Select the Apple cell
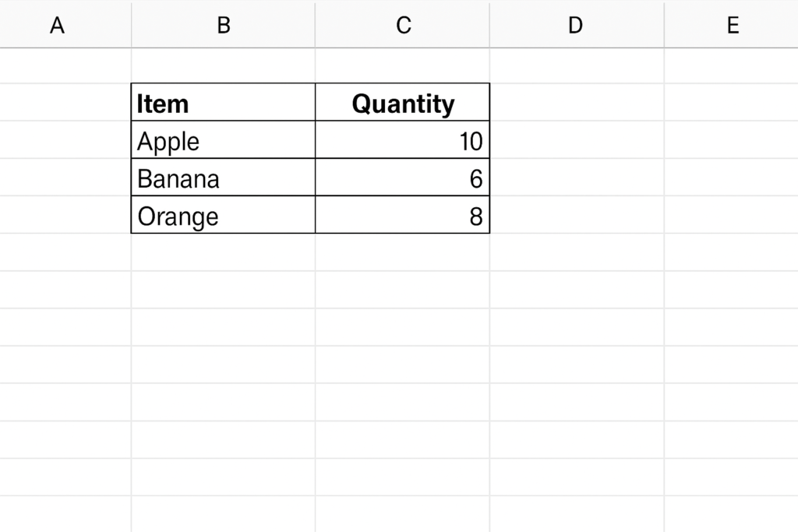 (x=223, y=140)
